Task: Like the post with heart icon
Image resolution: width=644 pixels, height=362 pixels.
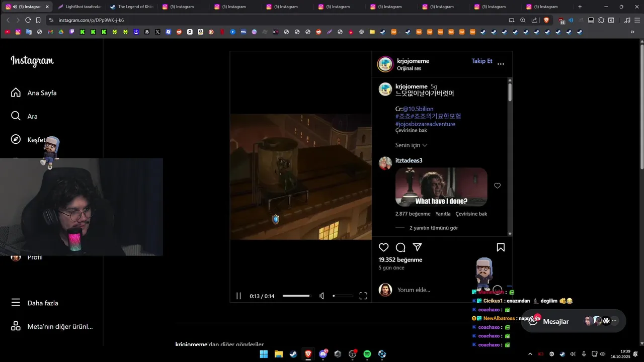Action: click(x=384, y=247)
